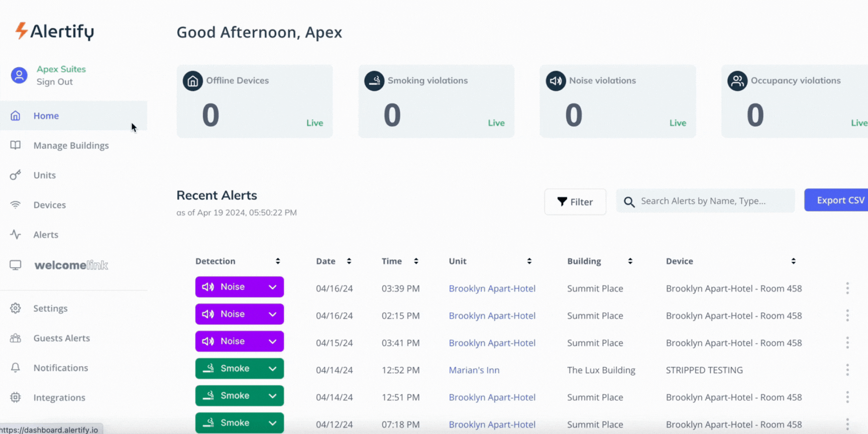
Task: Click the Occupancy violations people icon
Action: (x=737, y=81)
